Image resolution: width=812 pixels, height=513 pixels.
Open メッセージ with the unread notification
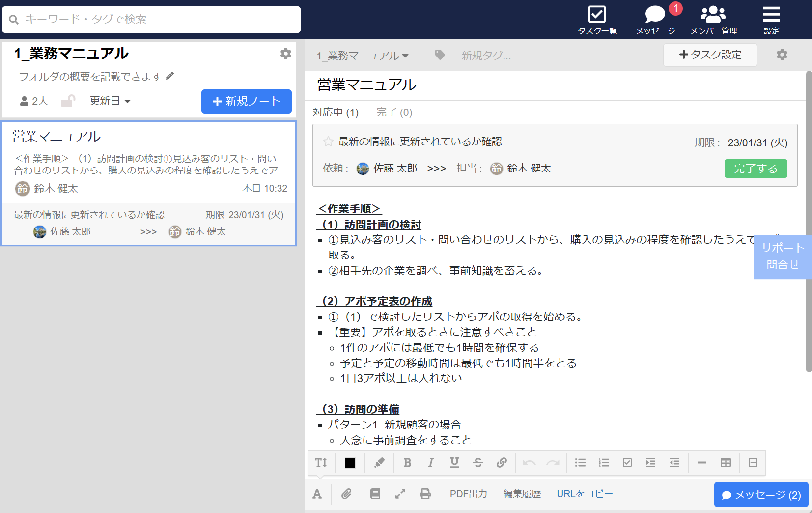point(655,20)
